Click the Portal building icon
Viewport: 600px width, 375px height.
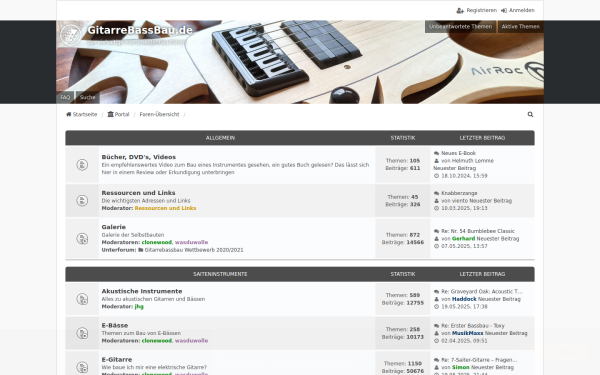click(111, 114)
